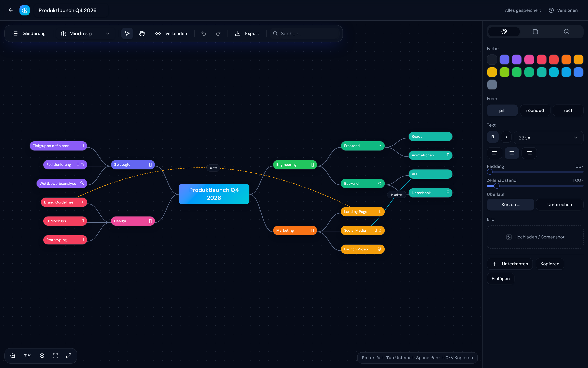
Task: Select the pointer selection tool
Action: pyautogui.click(x=127, y=34)
